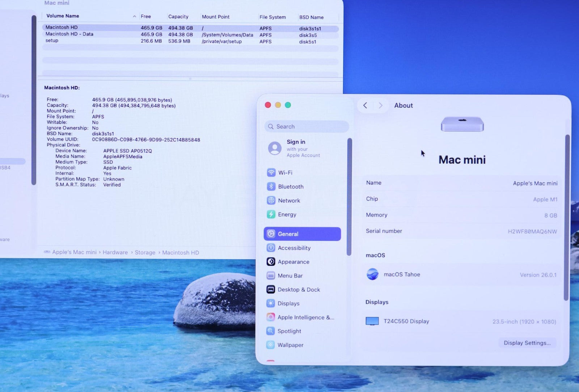Click the Hardware breadcrumb path item
The height and width of the screenshot is (392, 579).
[x=115, y=252]
